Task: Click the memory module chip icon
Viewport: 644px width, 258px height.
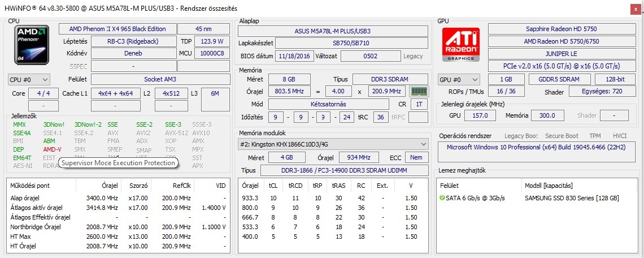Action: [419, 91]
